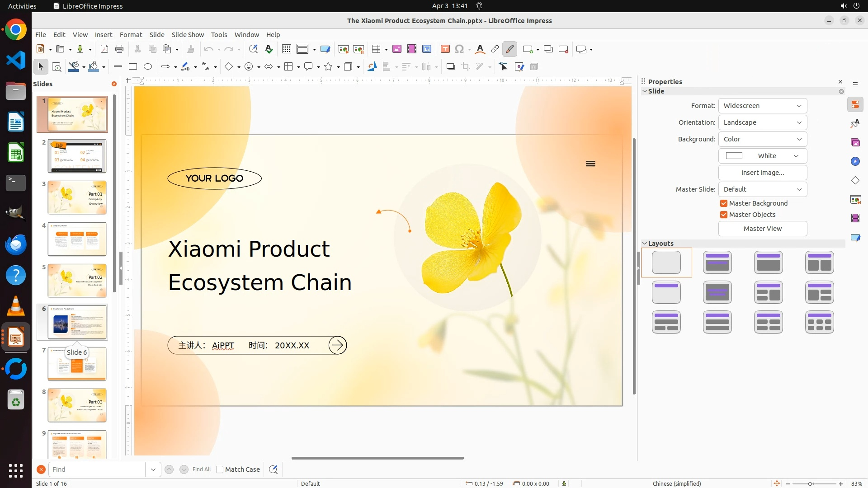The width and height of the screenshot is (868, 488).
Task: Click the Master View button
Action: pyautogui.click(x=762, y=229)
